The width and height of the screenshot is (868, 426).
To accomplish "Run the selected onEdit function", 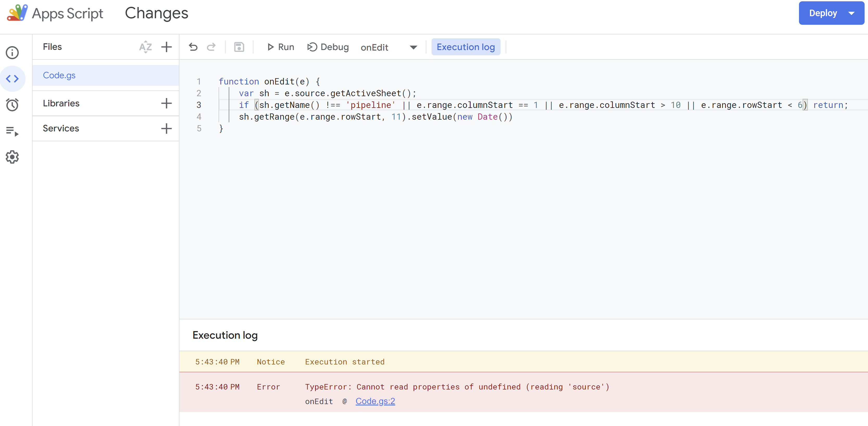I will [x=280, y=47].
